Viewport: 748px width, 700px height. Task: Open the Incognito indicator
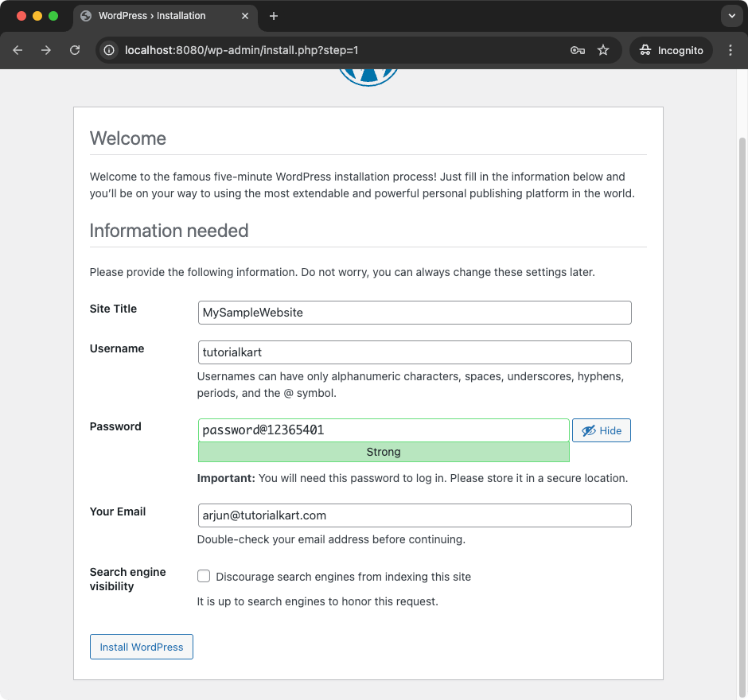(x=671, y=50)
